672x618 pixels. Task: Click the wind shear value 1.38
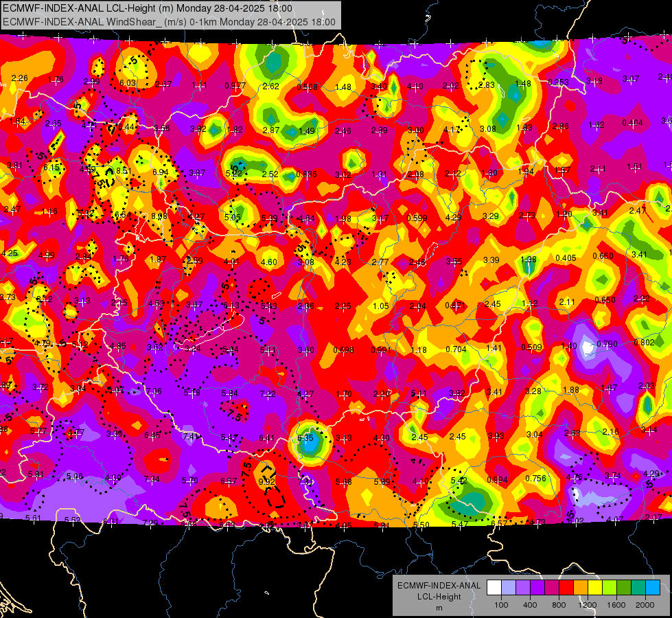[x=529, y=260]
